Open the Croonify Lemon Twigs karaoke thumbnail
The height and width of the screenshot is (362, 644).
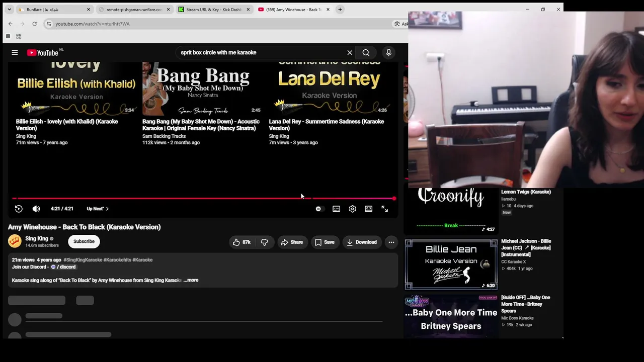(x=451, y=210)
